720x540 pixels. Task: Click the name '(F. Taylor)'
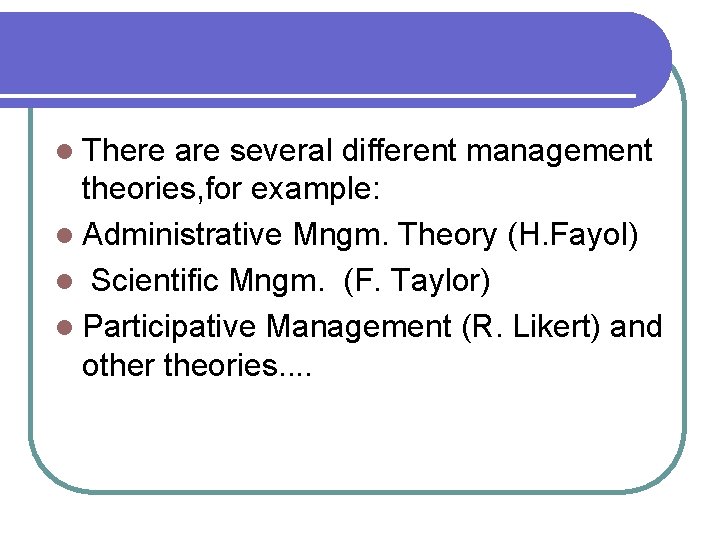416,281
